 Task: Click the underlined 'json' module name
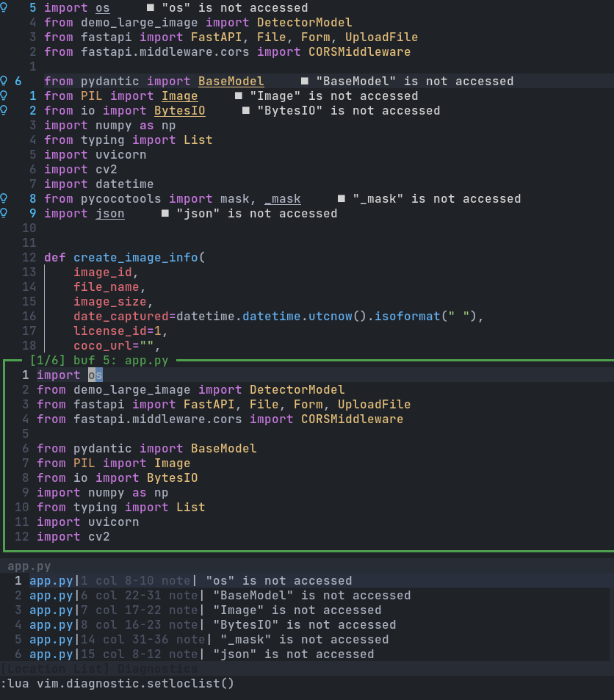tap(110, 214)
